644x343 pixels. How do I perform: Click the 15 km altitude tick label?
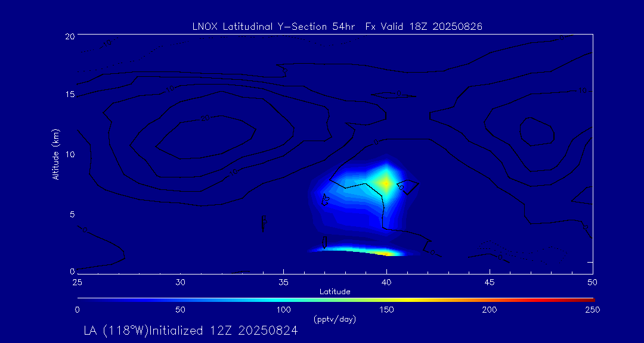(x=69, y=95)
